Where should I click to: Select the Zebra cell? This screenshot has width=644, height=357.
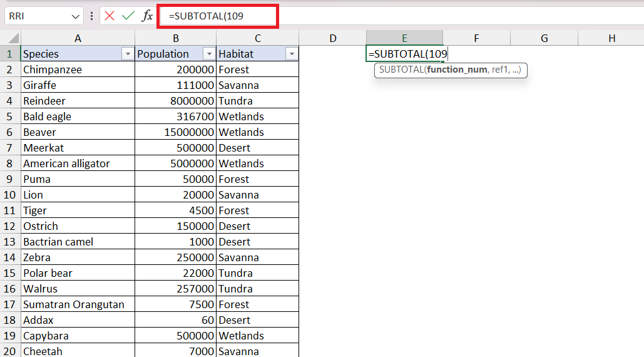(x=78, y=257)
